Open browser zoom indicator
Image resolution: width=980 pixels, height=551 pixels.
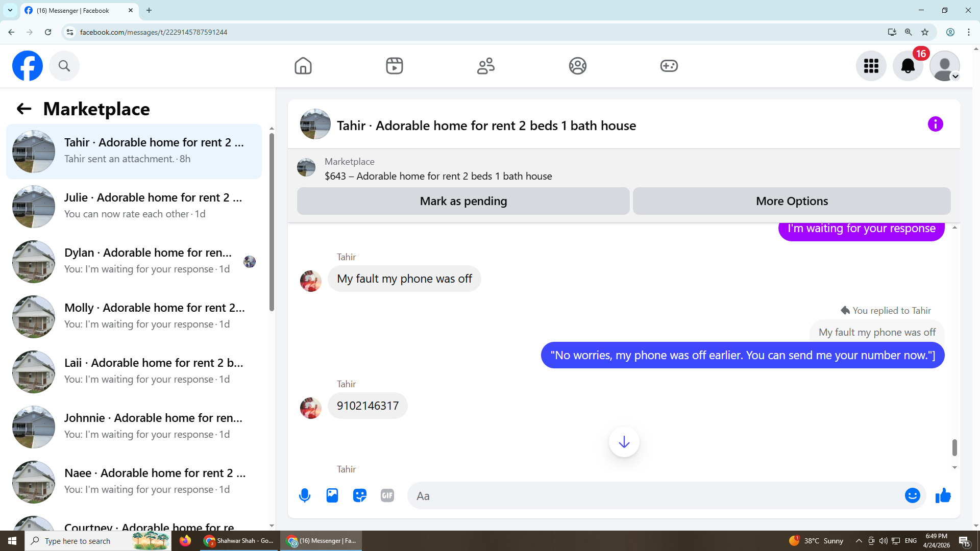(909, 32)
